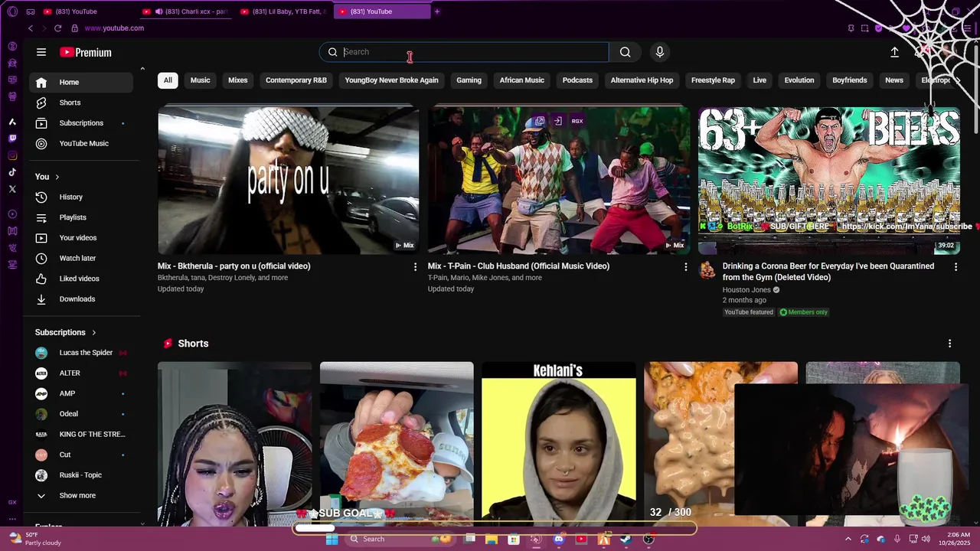This screenshot has width=980, height=551.
Task: Expand the You section chevron
Action: (x=57, y=177)
